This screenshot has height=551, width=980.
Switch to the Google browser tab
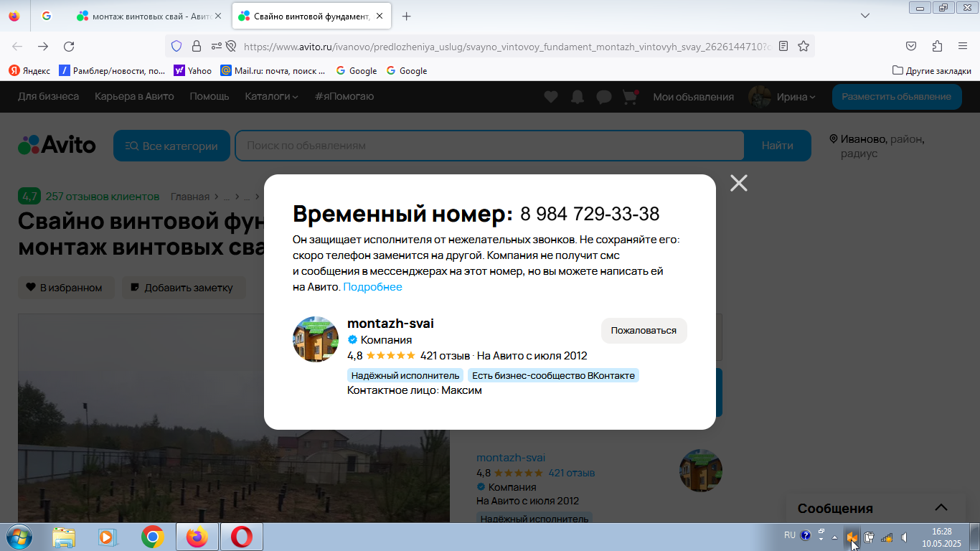(47, 16)
